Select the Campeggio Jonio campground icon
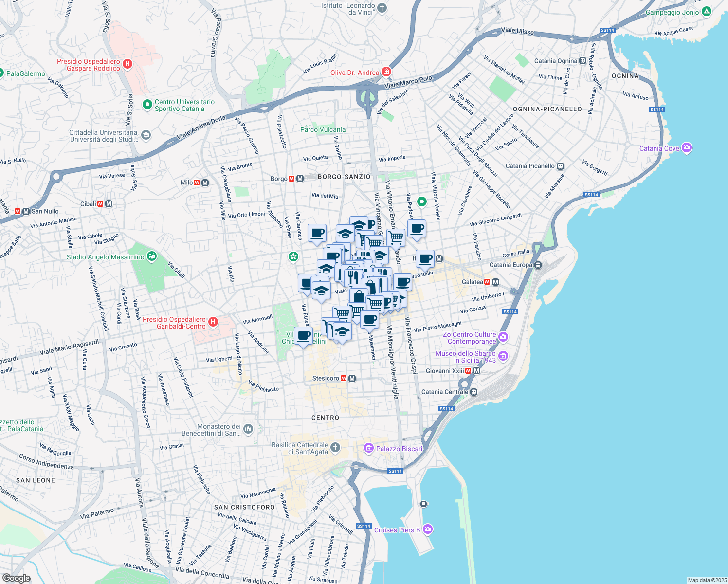The width and height of the screenshot is (728, 584). coord(707,11)
